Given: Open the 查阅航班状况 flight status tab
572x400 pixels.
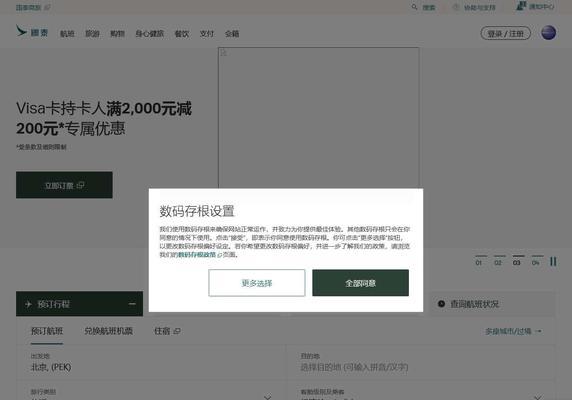Looking at the screenshot, I should [492, 304].
